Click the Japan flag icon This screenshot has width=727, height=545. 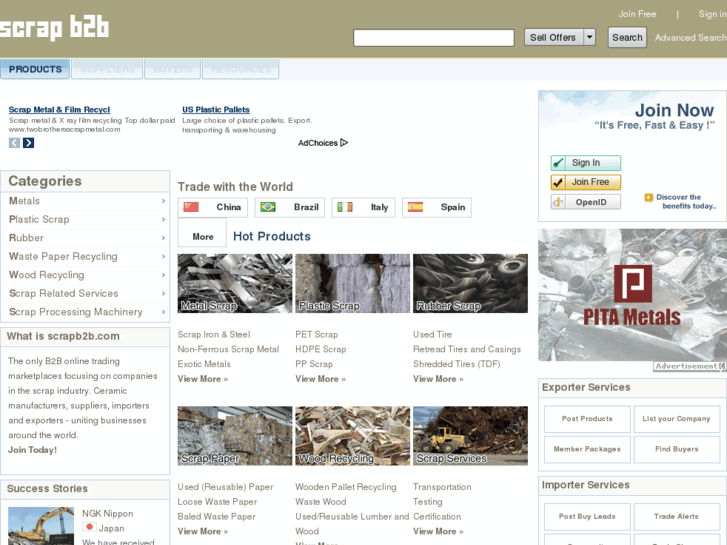[x=89, y=527]
